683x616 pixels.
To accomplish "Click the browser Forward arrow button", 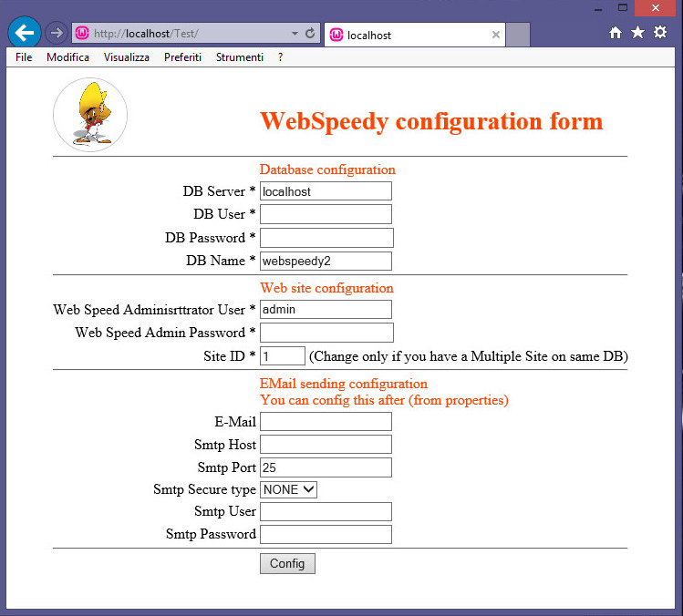I will coord(57,33).
